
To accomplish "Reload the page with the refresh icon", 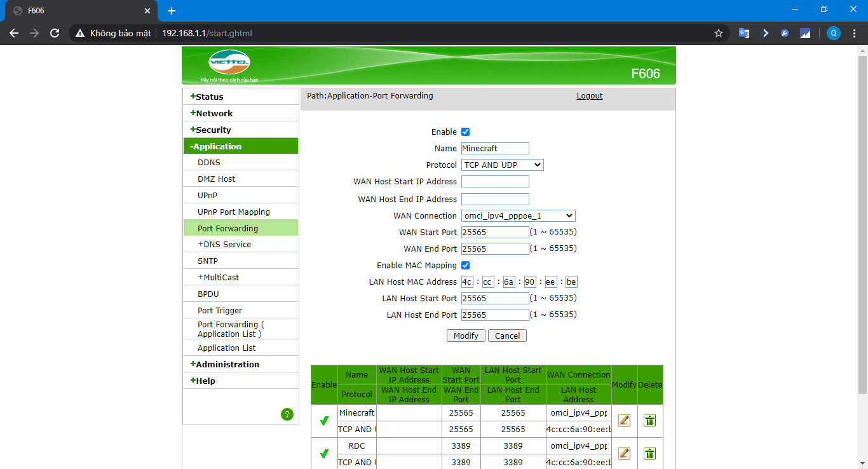I will click(55, 33).
